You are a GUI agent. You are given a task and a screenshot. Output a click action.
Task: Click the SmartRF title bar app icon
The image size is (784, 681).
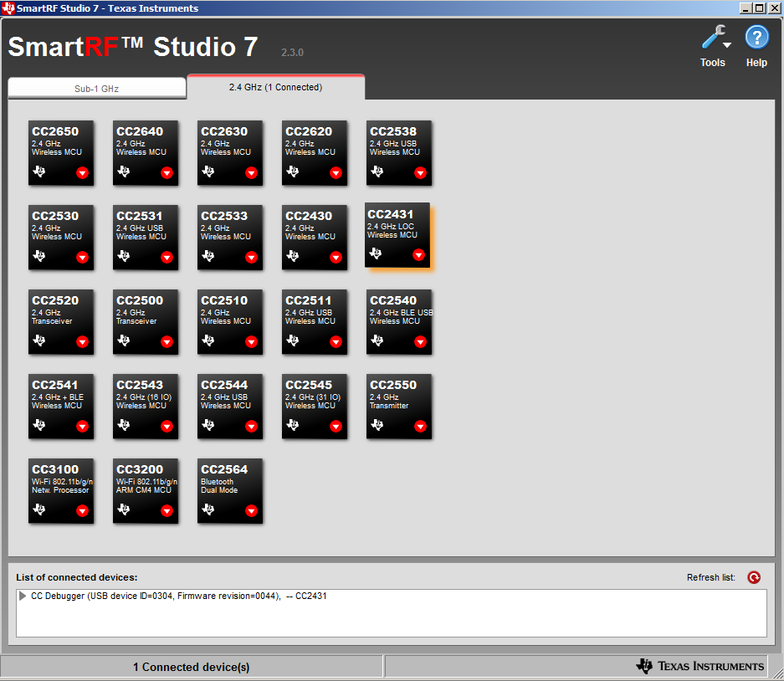pyautogui.click(x=8, y=8)
